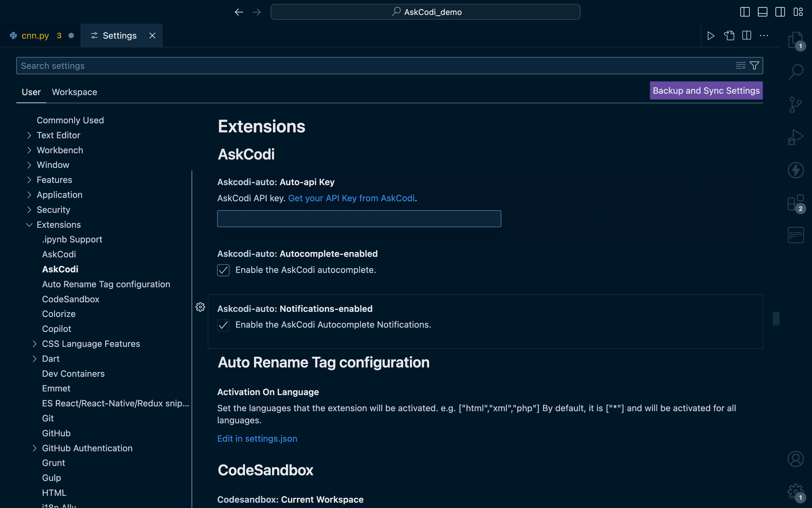Screen dimensions: 812x508
Task: Toggle primary side bar layout icon
Action: [745, 12]
